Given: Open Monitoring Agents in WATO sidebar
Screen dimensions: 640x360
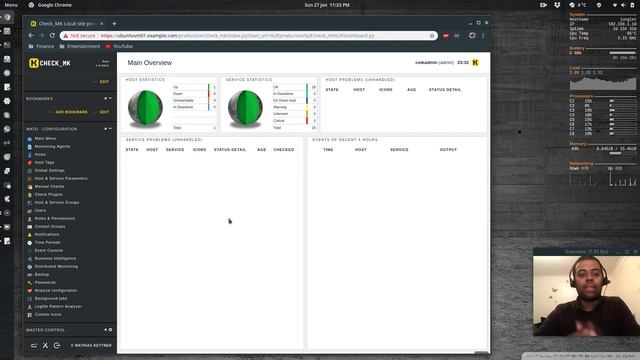Looking at the screenshot, I should click(52, 147).
